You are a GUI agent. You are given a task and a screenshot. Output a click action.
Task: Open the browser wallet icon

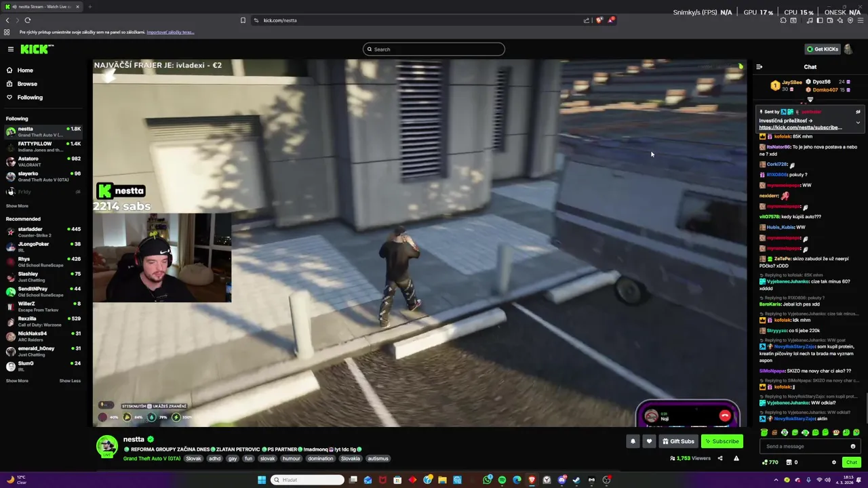click(x=830, y=20)
